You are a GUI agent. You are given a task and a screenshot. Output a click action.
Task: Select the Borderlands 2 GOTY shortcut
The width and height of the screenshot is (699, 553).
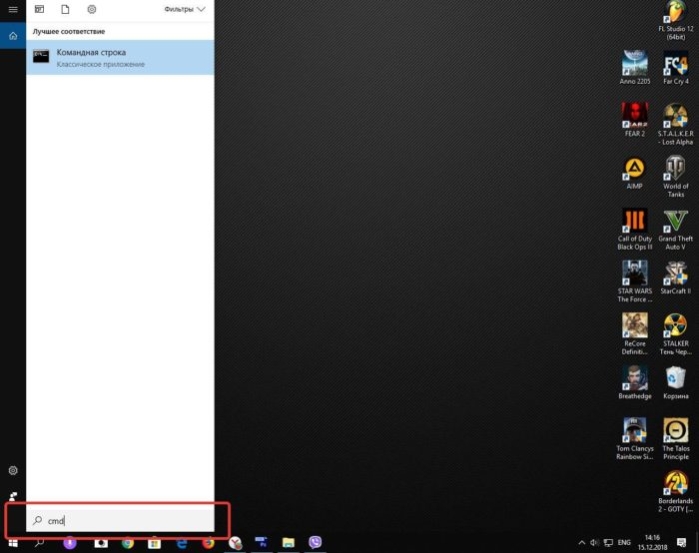tap(676, 491)
